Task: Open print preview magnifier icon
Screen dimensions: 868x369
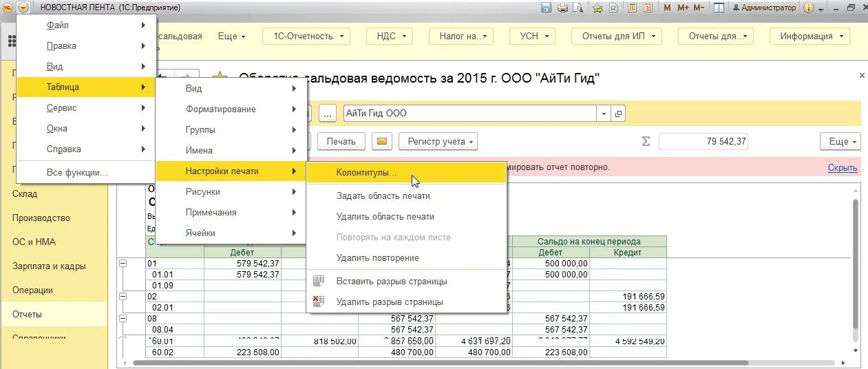Action: tap(579, 8)
